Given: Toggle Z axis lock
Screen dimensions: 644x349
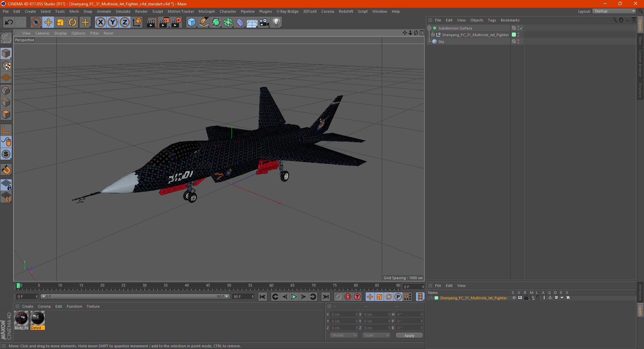Looking at the screenshot, I should (125, 22).
